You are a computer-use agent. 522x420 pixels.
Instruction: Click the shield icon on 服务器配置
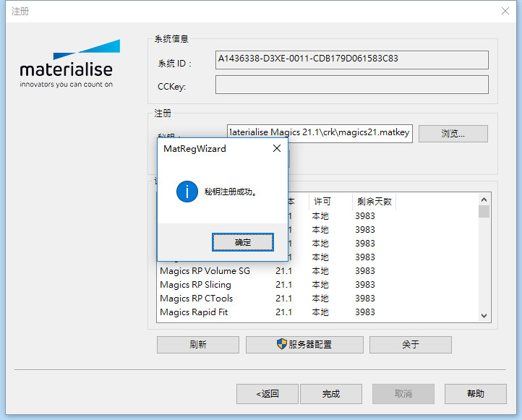[282, 344]
